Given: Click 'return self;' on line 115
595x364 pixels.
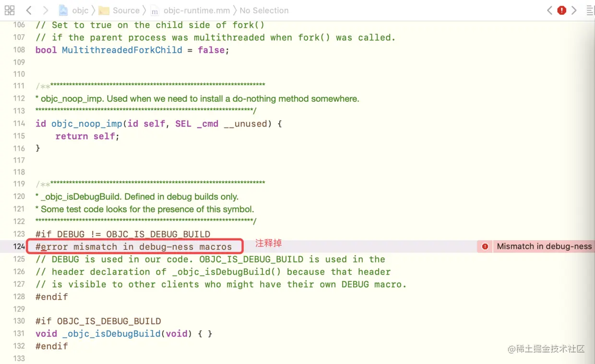Looking at the screenshot, I should point(87,136).
